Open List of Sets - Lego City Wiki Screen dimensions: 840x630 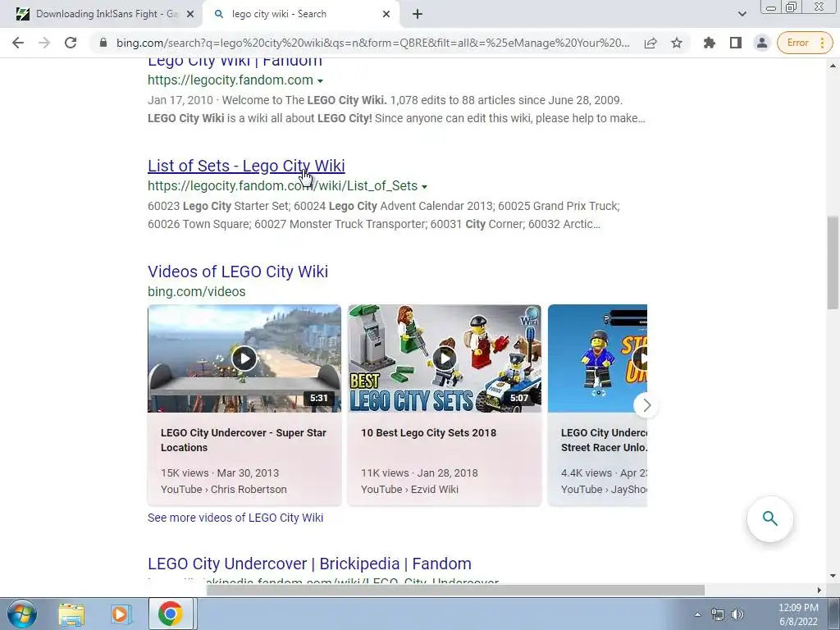tap(246, 166)
